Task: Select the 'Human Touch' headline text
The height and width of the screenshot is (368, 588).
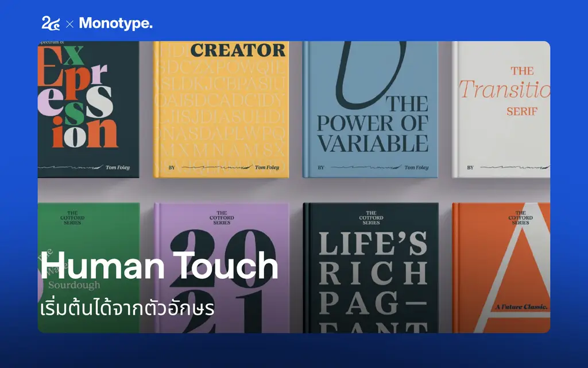Action: [x=159, y=266]
